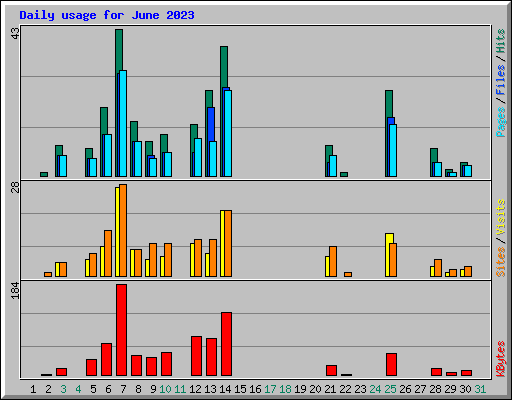The width and height of the screenshot is (512, 400).
Task: Select day label '27' on the x-axis
Action: point(420,389)
